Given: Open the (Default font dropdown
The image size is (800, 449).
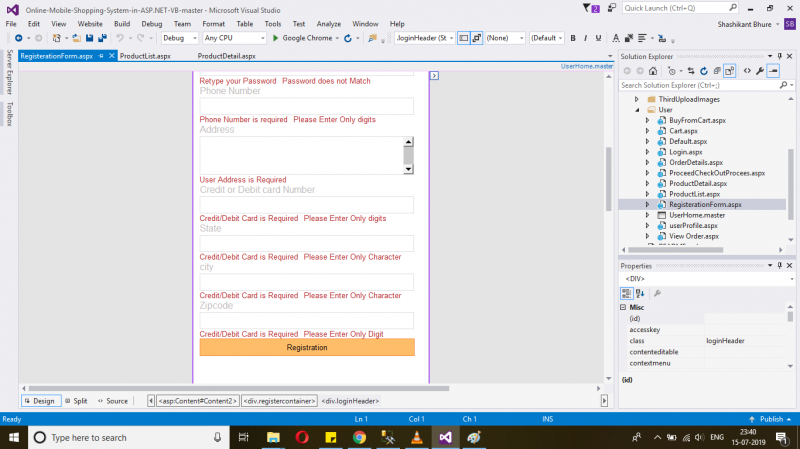Looking at the screenshot, I should click(546, 38).
